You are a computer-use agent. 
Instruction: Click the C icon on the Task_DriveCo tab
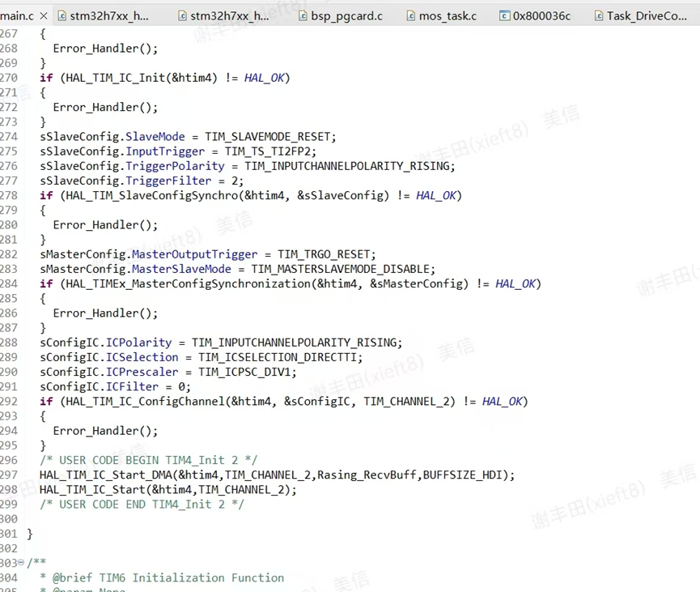597,15
